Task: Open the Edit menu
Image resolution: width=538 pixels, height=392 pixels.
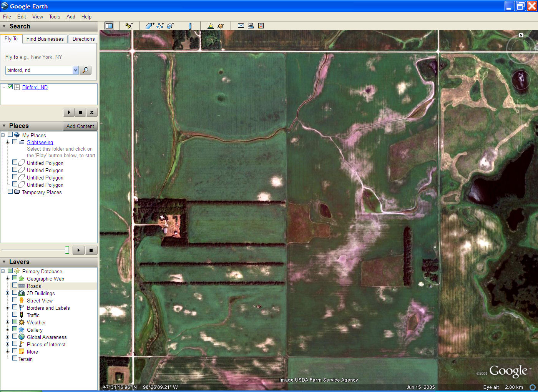Action: click(x=22, y=17)
